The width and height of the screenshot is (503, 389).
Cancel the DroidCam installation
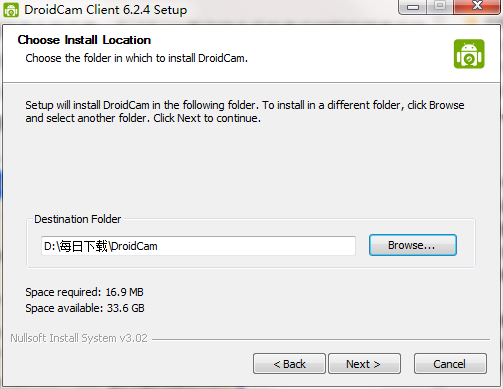click(450, 364)
